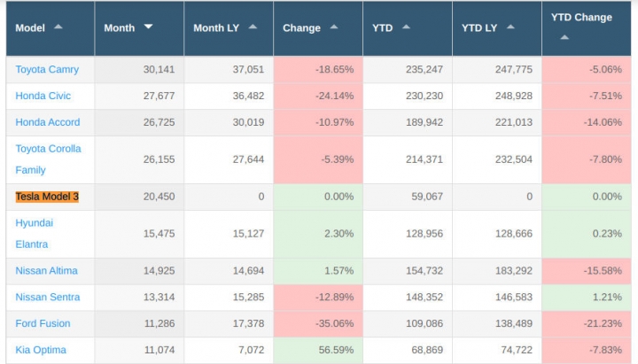This screenshot has width=638, height=364.
Task: Select the cell showing 214,371
Action: pyautogui.click(x=408, y=159)
